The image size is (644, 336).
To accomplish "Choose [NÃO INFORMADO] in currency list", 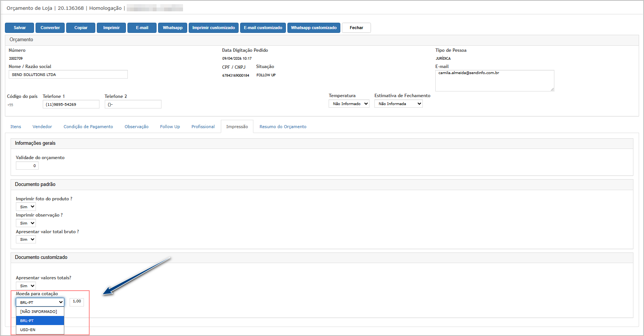I will point(40,312).
